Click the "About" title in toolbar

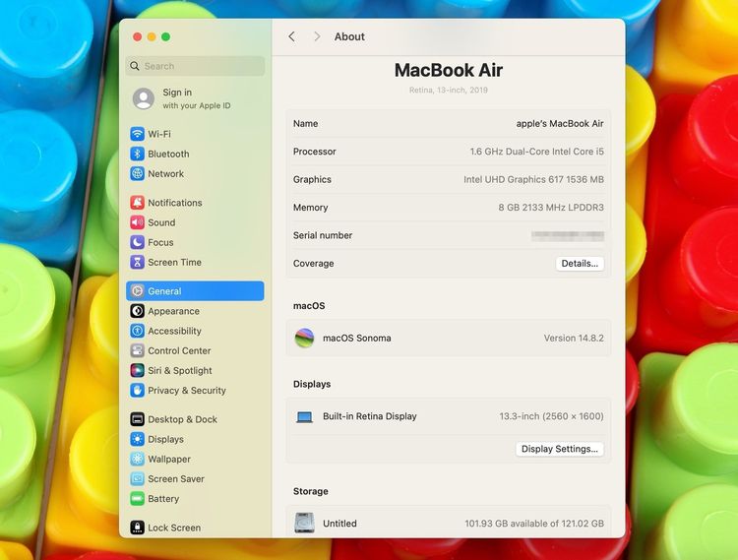(349, 36)
